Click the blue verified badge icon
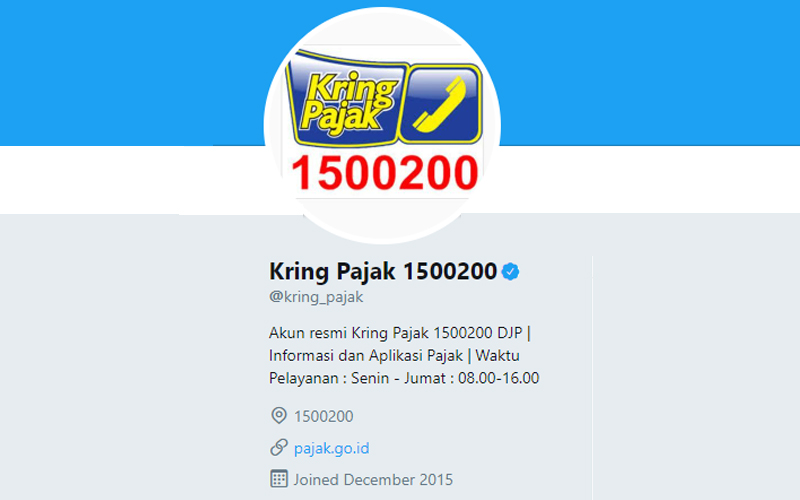 pos(510,271)
